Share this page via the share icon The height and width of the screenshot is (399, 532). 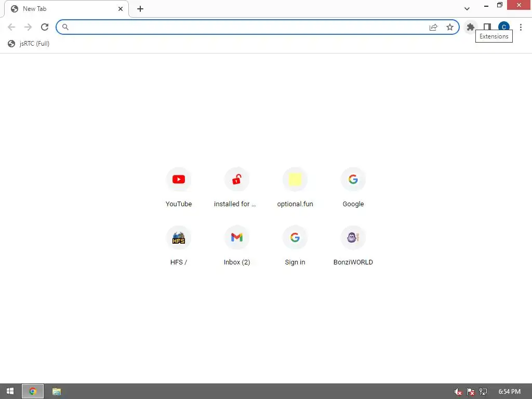tap(433, 27)
